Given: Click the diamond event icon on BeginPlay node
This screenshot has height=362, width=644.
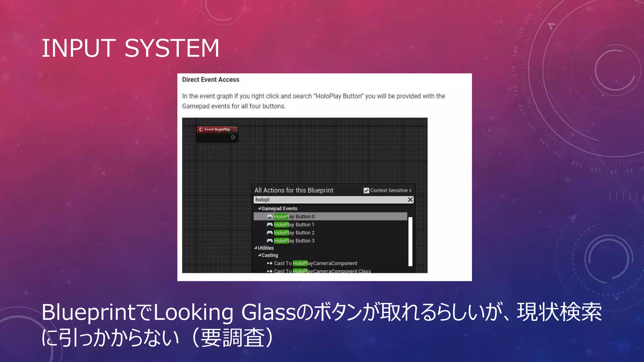Looking at the screenshot, I should coord(201,129).
